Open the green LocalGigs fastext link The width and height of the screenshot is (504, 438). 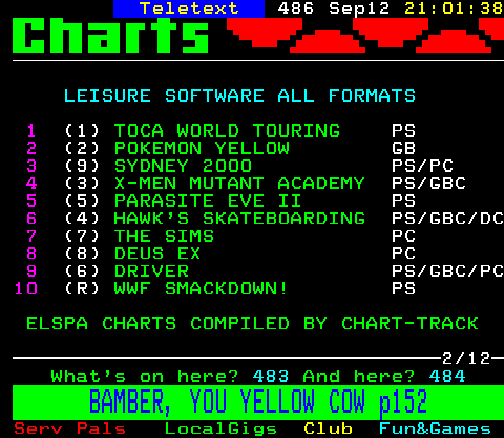220,429
